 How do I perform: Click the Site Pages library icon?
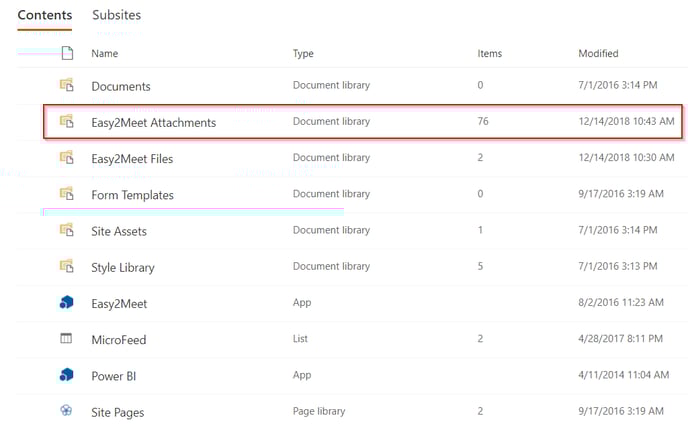(66, 410)
